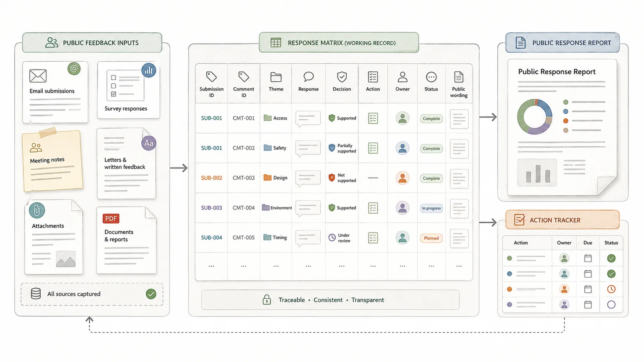644x362 pixels.
Task: Click the empty circle status in Action Tracker
Action: click(611, 305)
